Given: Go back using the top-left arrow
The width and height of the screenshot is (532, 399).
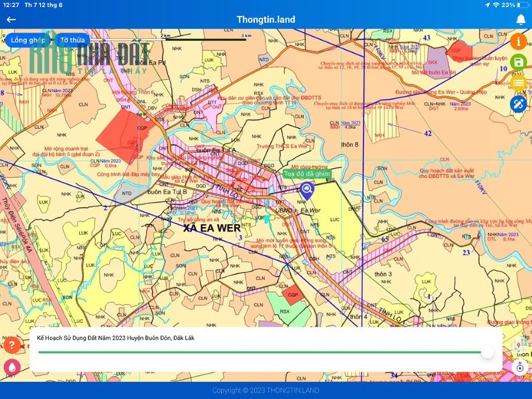Looking at the screenshot, I should [x=12, y=20].
